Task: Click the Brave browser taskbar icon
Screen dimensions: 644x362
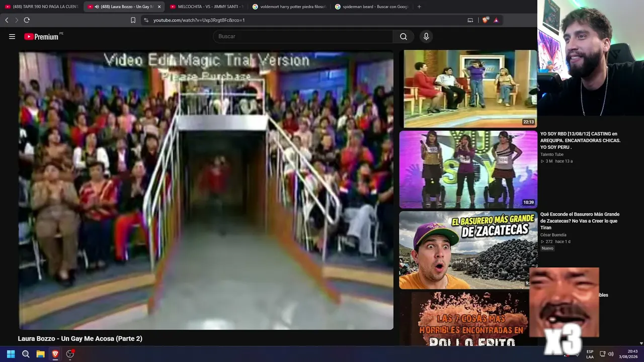Action: tap(55, 354)
